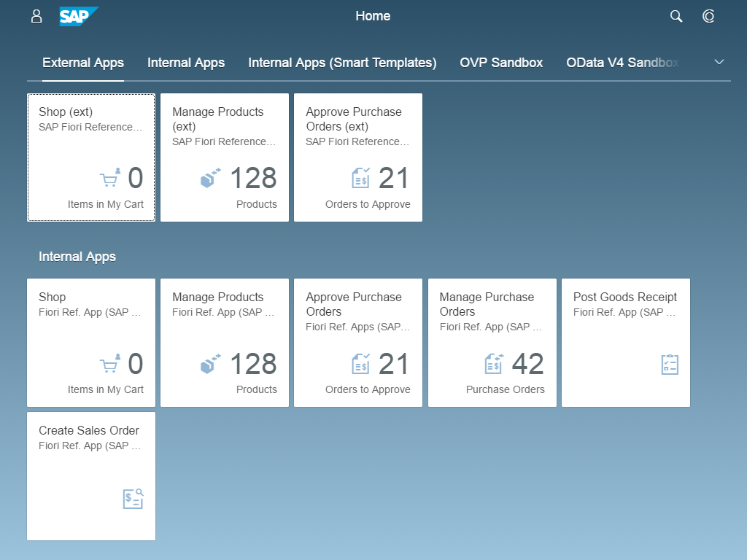This screenshot has height=560, width=747.
Task: Launch the Manage Purchase Orders app
Action: 492,342
